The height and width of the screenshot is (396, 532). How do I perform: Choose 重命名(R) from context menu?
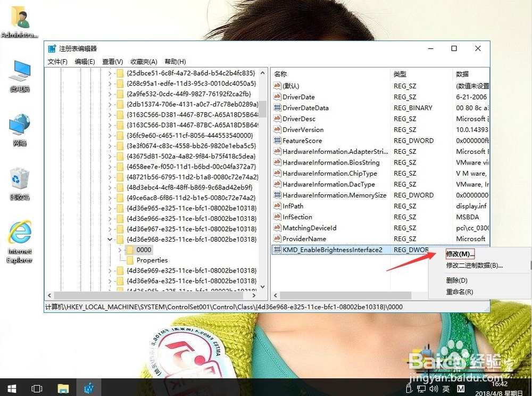[x=460, y=292]
